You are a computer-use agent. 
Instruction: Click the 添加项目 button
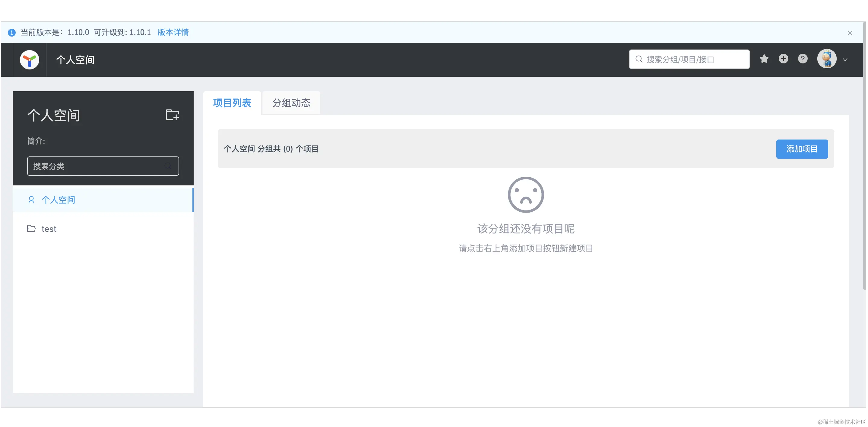[x=802, y=149]
